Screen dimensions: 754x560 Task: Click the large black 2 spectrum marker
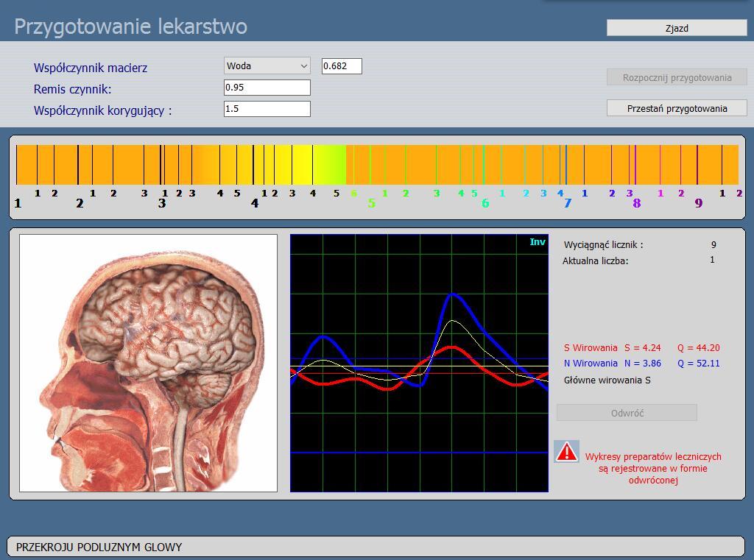coord(80,203)
